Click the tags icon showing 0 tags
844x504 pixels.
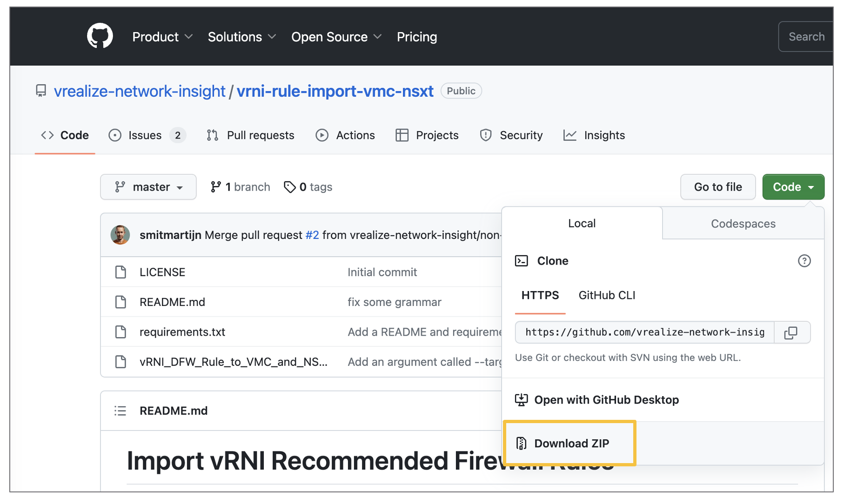point(290,187)
